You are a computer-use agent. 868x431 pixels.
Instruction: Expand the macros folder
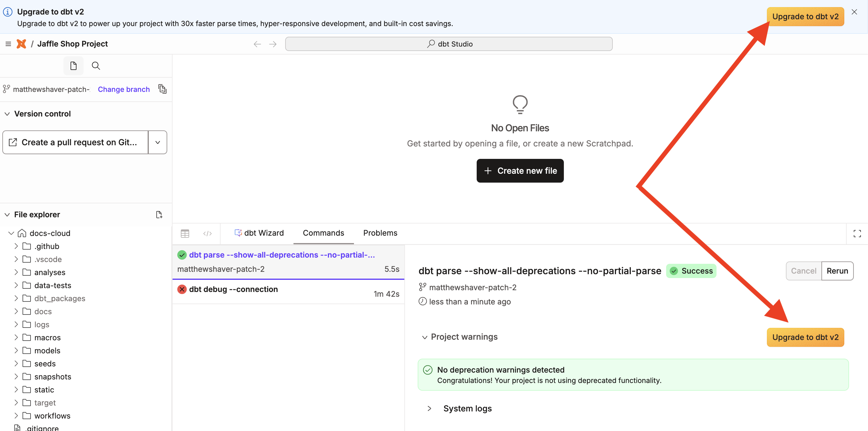(x=16, y=337)
